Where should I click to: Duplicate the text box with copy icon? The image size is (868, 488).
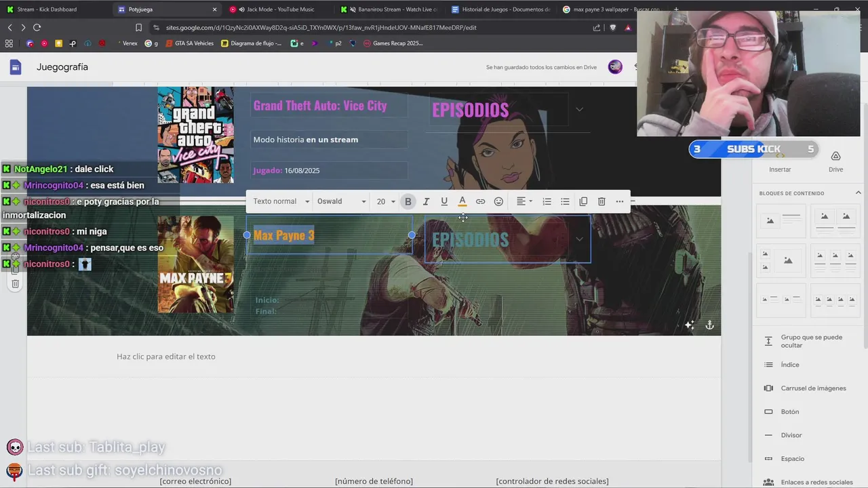(x=583, y=201)
